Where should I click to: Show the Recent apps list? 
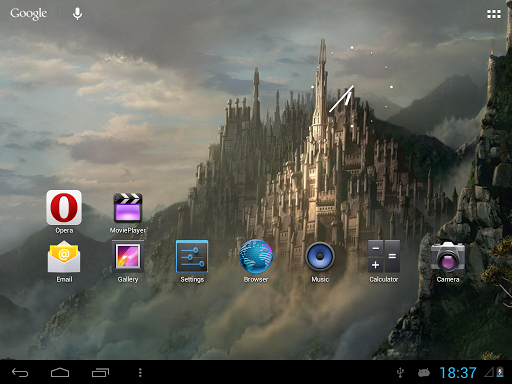(x=100, y=372)
